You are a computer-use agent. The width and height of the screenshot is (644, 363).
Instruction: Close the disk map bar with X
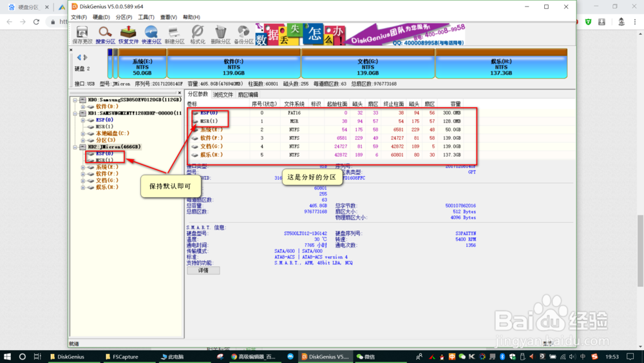pos(71,50)
